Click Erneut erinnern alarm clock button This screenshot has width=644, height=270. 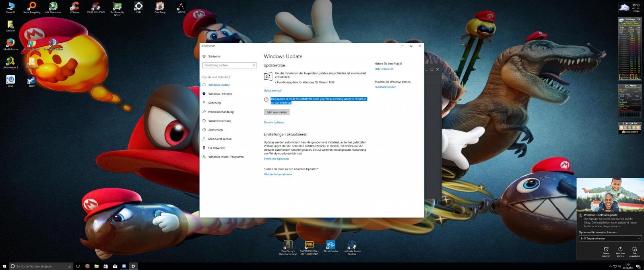click(606, 252)
